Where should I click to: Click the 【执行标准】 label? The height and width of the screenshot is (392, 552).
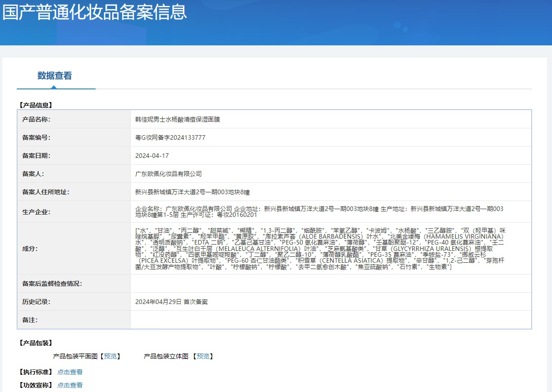click(36, 372)
